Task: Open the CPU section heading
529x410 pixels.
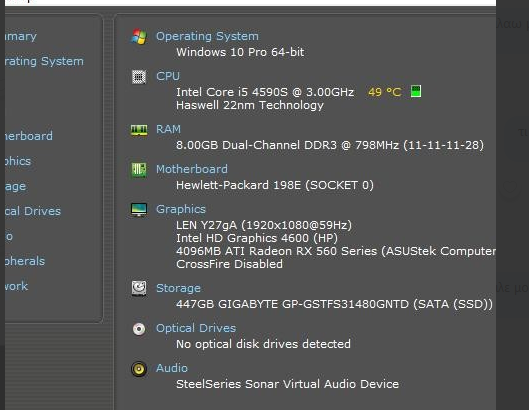Action: (168, 76)
